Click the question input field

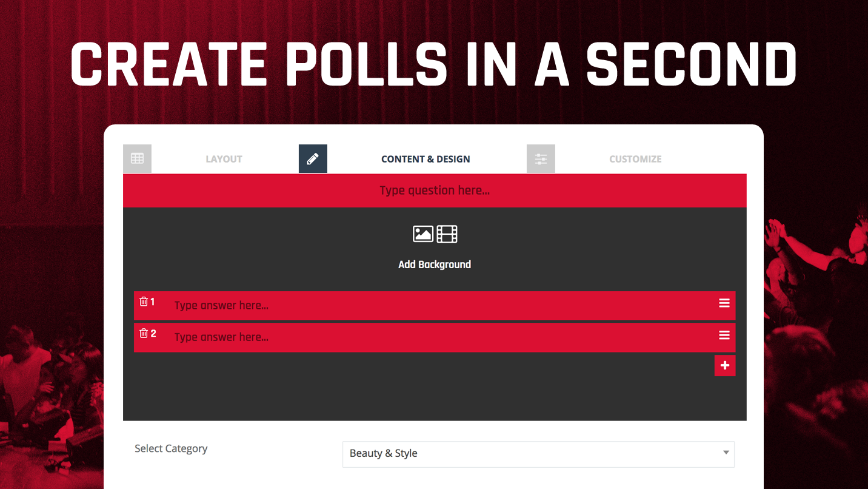pyautogui.click(x=435, y=190)
